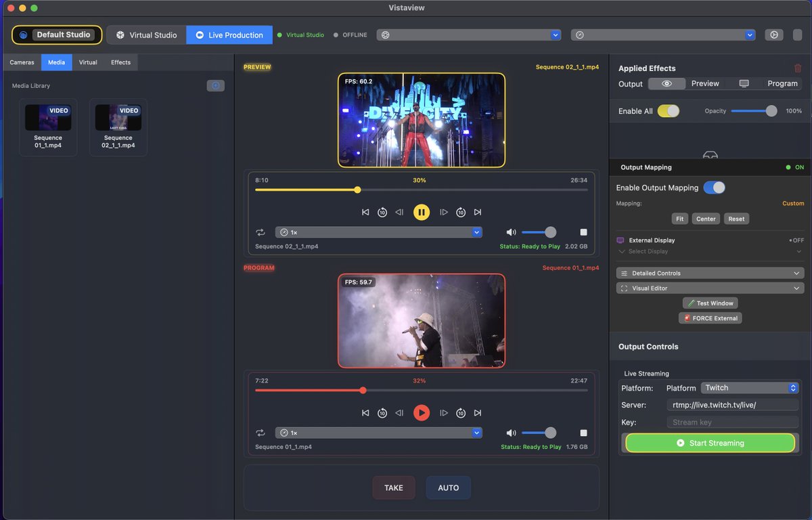This screenshot has width=812, height=520.
Task: Skip to start in Preview player
Action: coord(365,212)
